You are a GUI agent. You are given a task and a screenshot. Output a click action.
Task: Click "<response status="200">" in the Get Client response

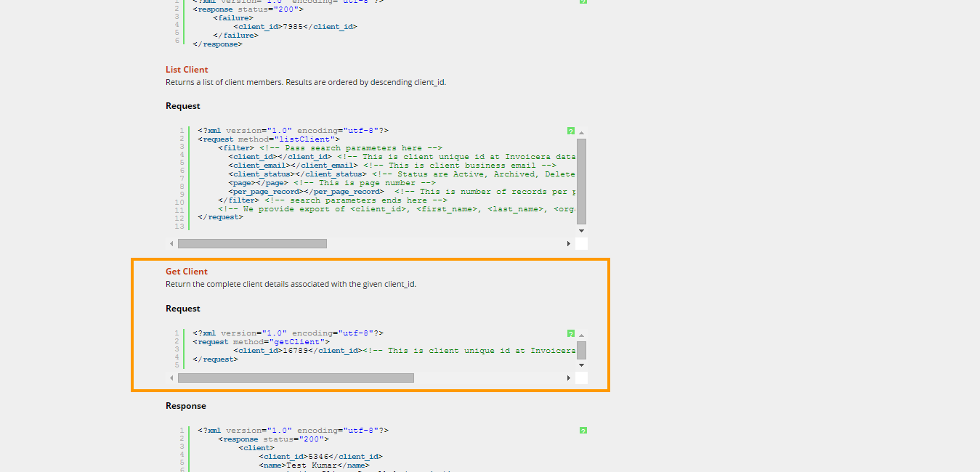pyautogui.click(x=273, y=439)
